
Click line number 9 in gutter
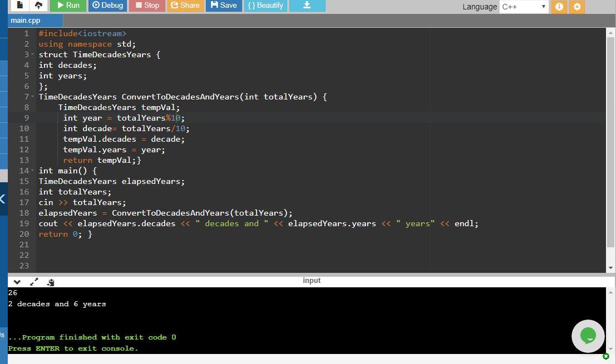26,118
